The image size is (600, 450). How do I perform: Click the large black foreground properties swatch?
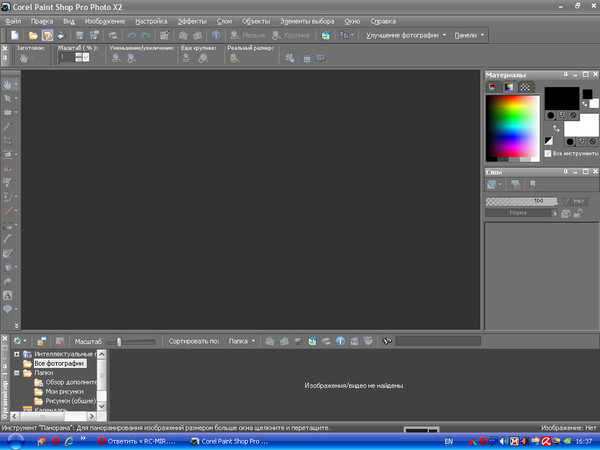tap(562, 99)
